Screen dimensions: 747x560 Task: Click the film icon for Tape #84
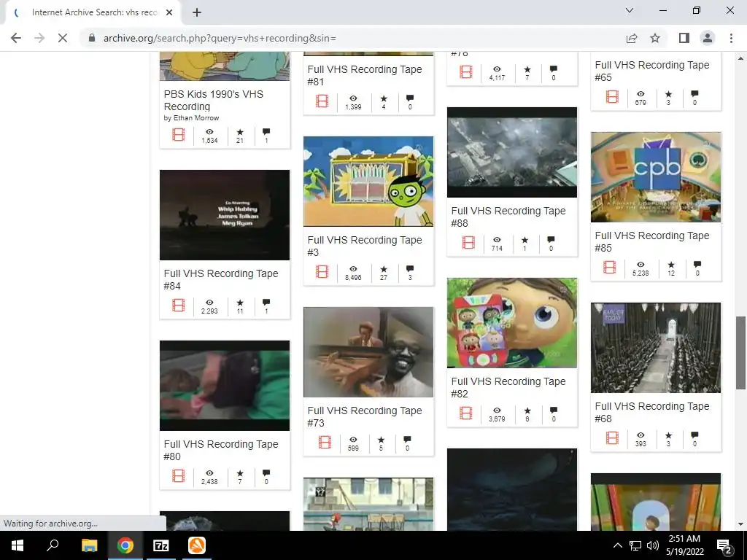[179, 306]
